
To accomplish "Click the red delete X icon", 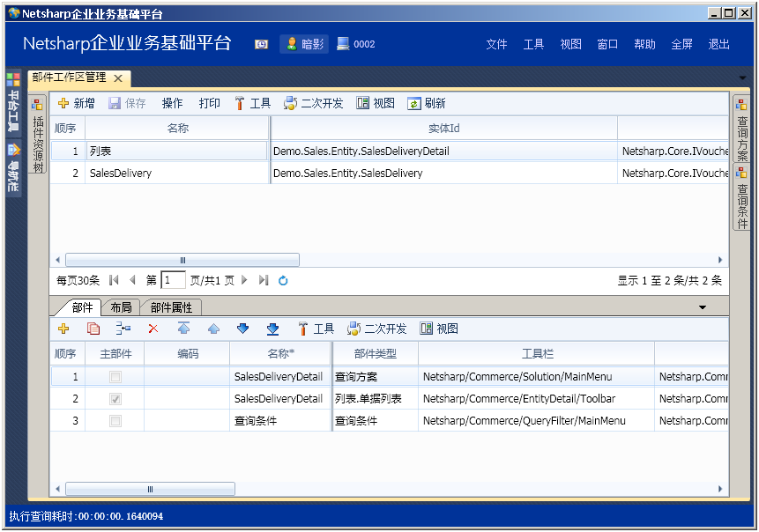I will [x=153, y=329].
